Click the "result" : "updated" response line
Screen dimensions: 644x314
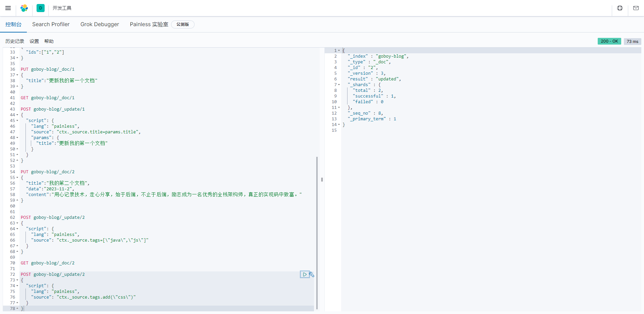pyautogui.click(x=374, y=79)
